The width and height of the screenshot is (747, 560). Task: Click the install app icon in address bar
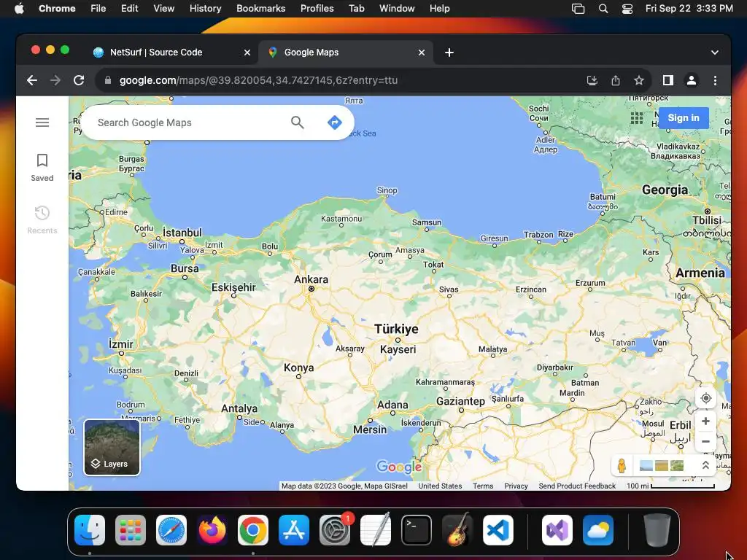[592, 80]
